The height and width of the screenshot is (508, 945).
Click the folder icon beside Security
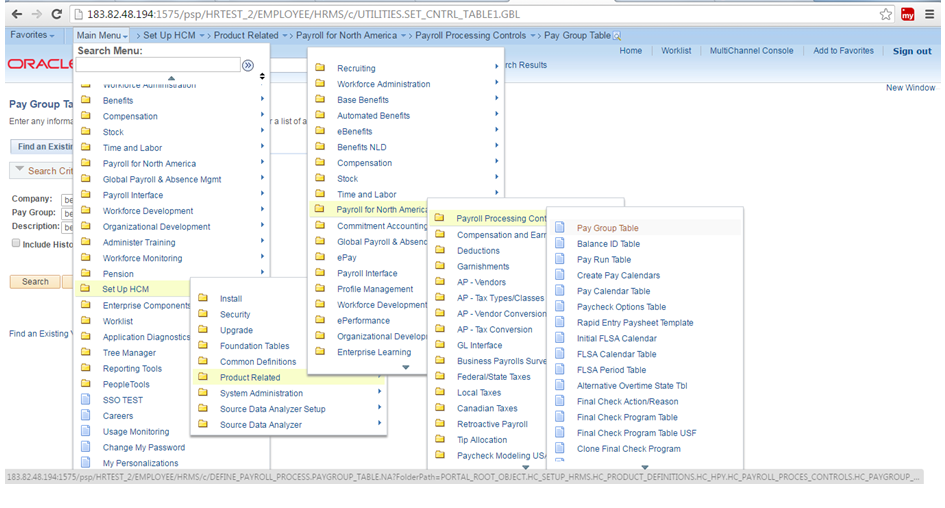203,313
